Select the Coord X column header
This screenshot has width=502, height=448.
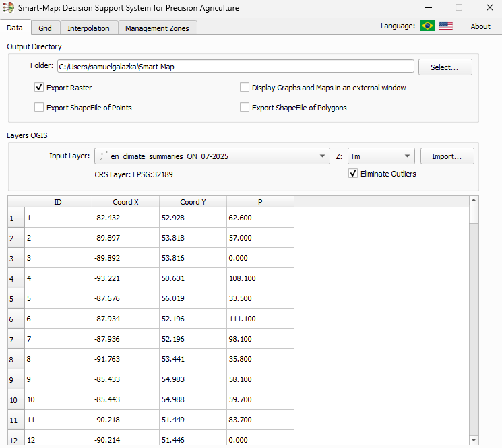point(125,201)
